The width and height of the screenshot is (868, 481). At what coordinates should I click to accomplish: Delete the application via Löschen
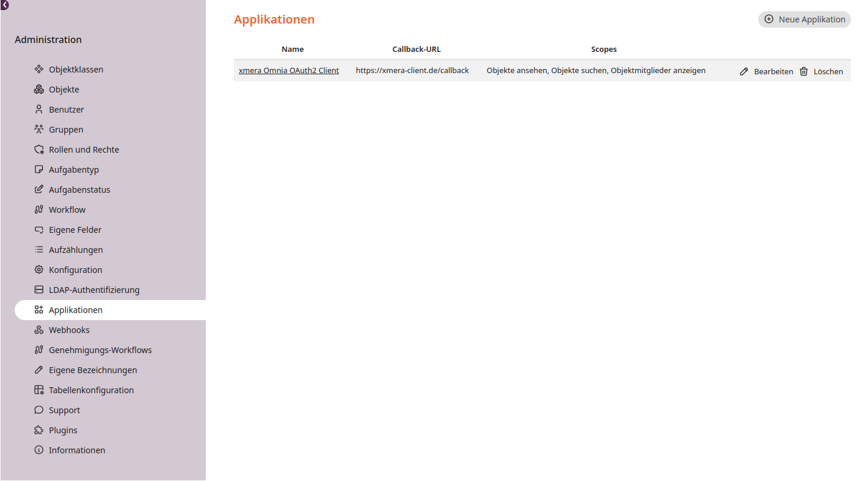[821, 71]
